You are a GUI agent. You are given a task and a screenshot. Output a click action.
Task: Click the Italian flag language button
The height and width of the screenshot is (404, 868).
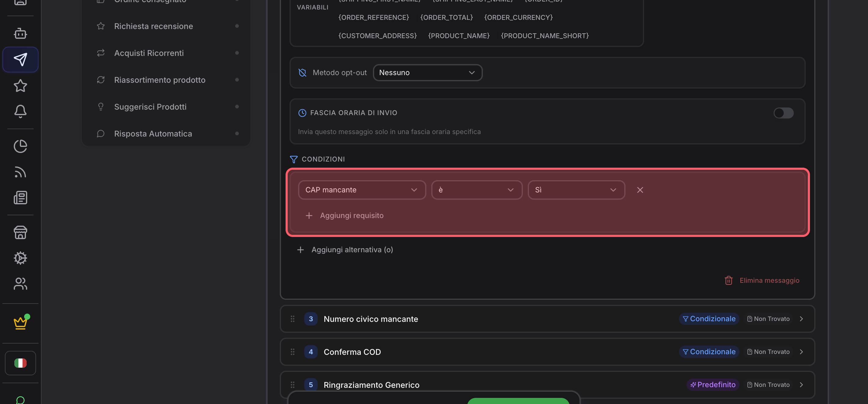pos(20,363)
